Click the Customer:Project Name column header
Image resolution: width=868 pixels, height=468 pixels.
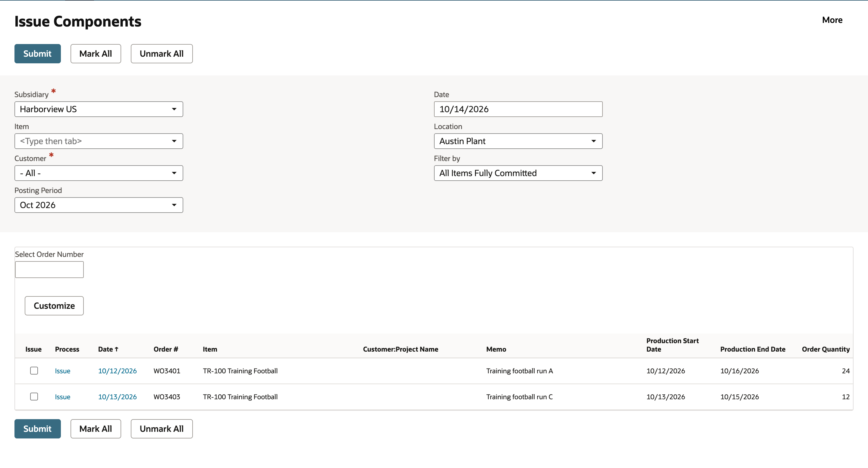[401, 349]
